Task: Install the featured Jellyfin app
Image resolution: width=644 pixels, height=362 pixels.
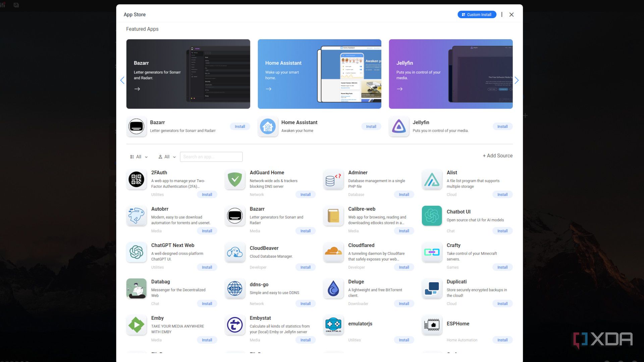Action: pyautogui.click(x=502, y=127)
